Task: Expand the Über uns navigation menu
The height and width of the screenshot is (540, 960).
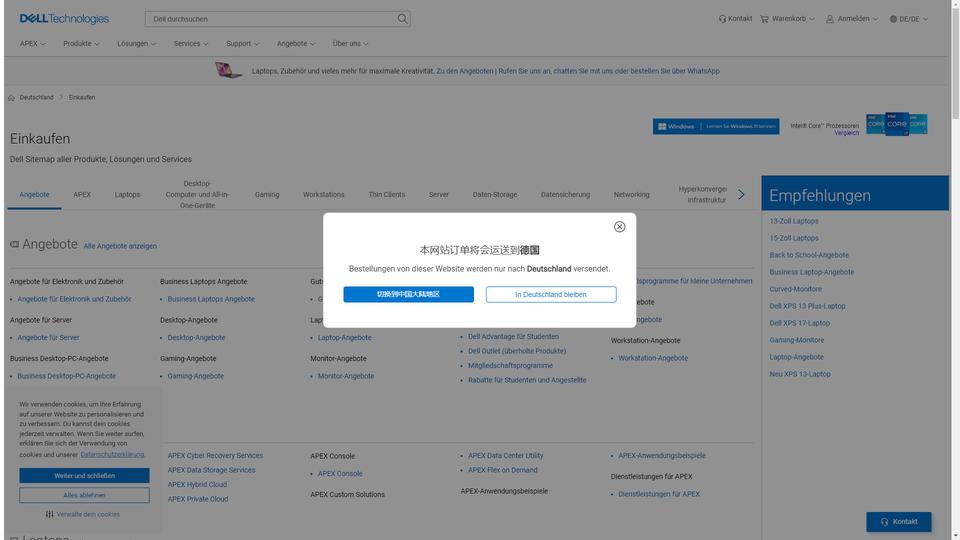Action: tap(350, 44)
